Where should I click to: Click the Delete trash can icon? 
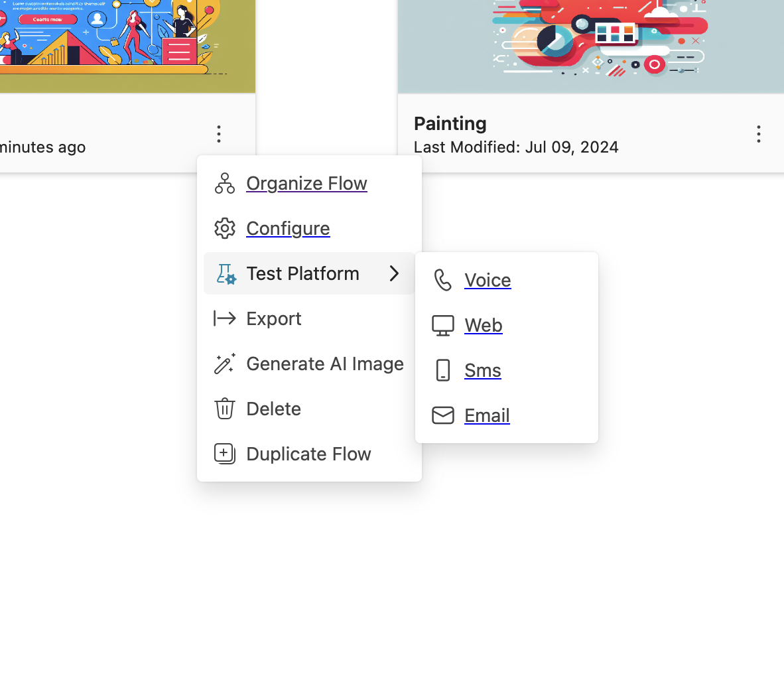tap(224, 409)
